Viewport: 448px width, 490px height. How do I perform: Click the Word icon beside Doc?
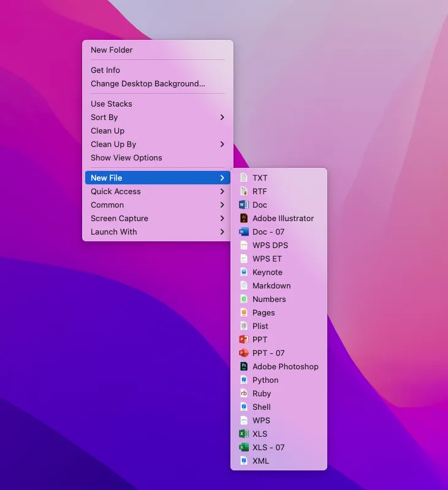coord(244,205)
